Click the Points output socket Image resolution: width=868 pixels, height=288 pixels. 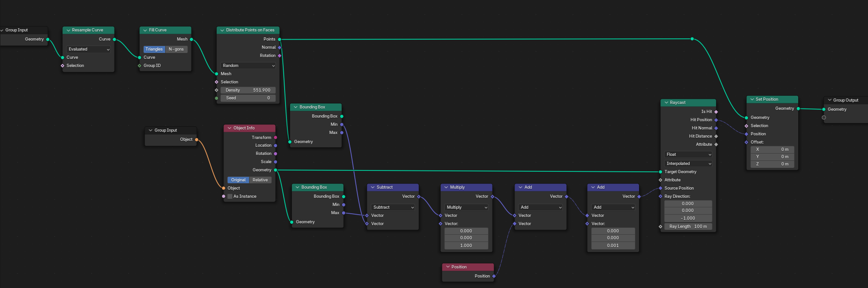[x=280, y=39]
